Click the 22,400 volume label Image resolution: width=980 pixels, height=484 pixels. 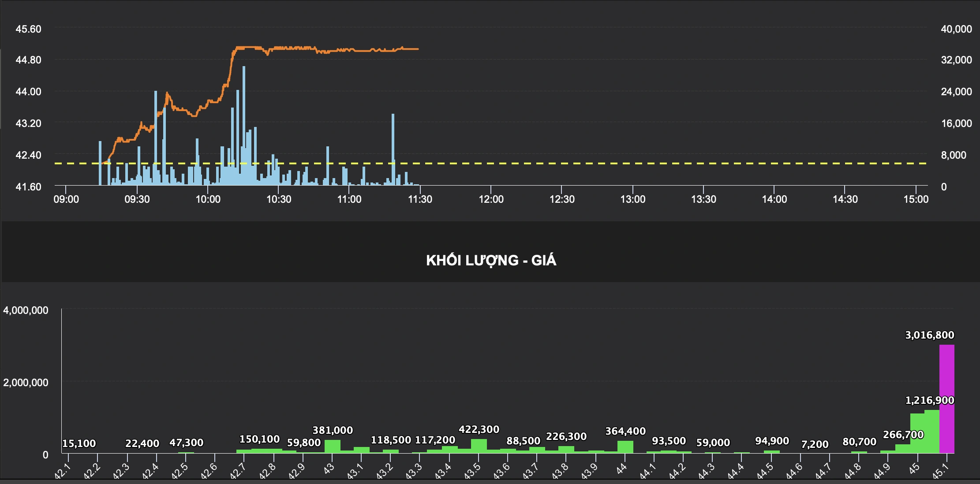pos(142,443)
